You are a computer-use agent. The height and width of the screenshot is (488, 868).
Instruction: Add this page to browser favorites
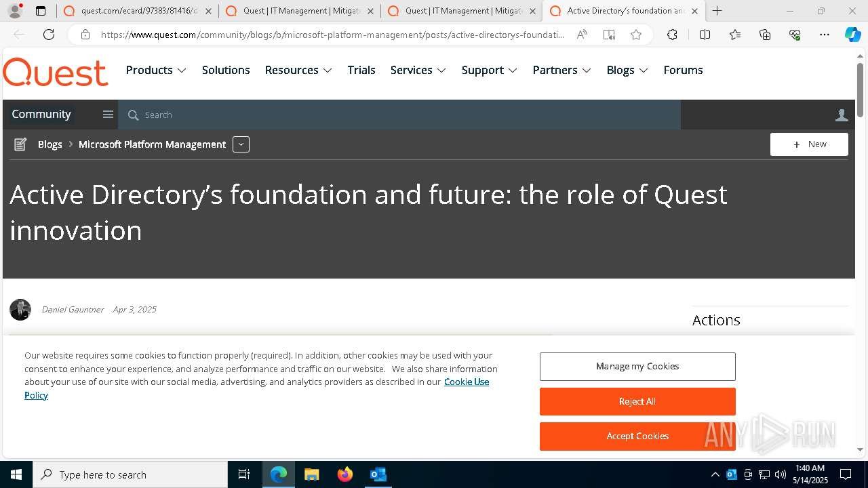coord(636,35)
